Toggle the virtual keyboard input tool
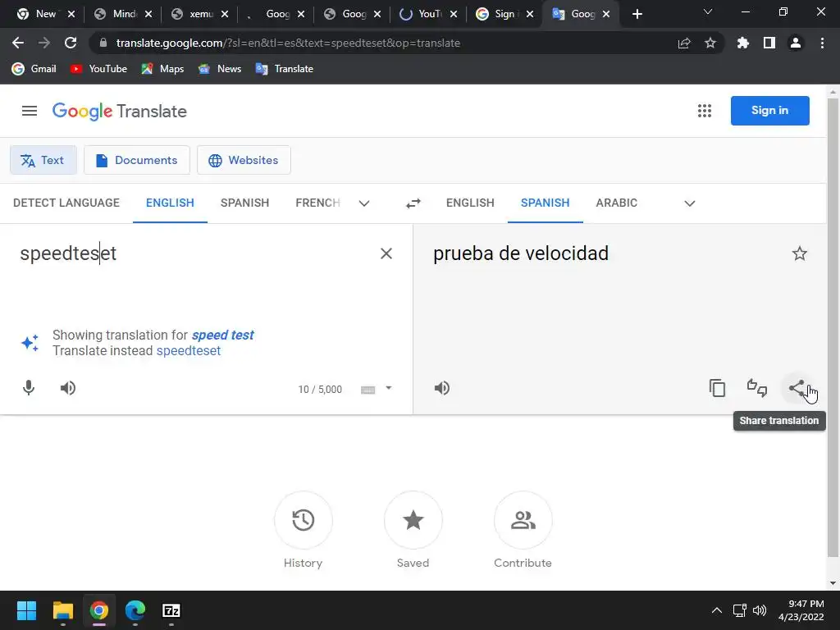The width and height of the screenshot is (840, 630). (x=368, y=390)
